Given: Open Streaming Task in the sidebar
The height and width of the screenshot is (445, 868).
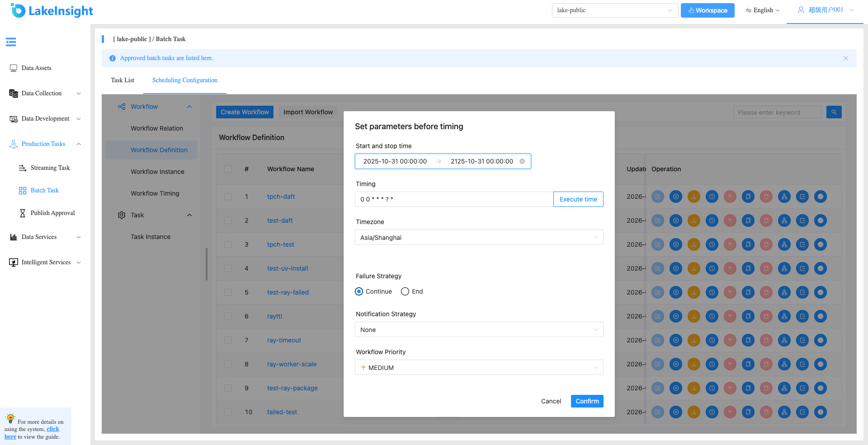Looking at the screenshot, I should click(50, 168).
